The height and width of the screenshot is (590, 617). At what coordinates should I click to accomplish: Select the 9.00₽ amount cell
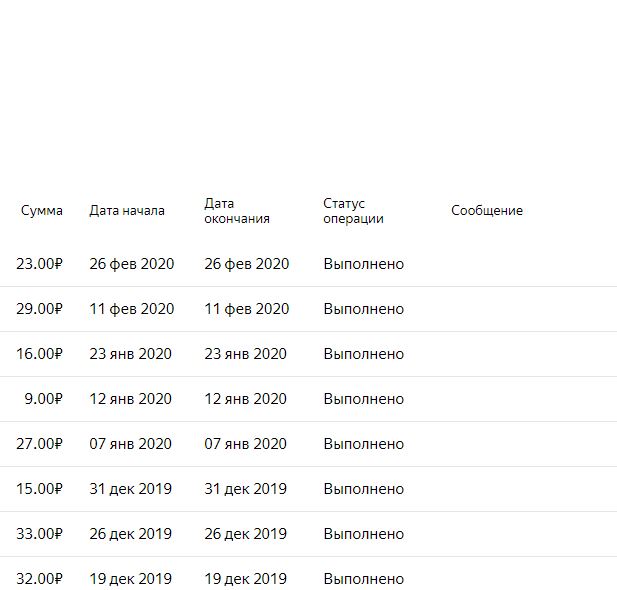click(x=43, y=399)
